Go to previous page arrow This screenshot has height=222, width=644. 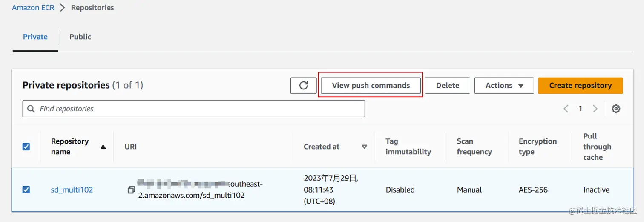[566, 109]
